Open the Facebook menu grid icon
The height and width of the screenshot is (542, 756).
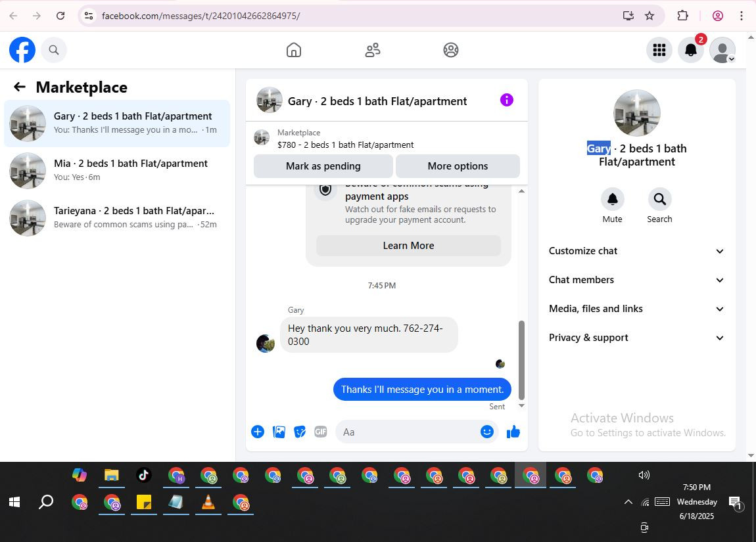(659, 50)
